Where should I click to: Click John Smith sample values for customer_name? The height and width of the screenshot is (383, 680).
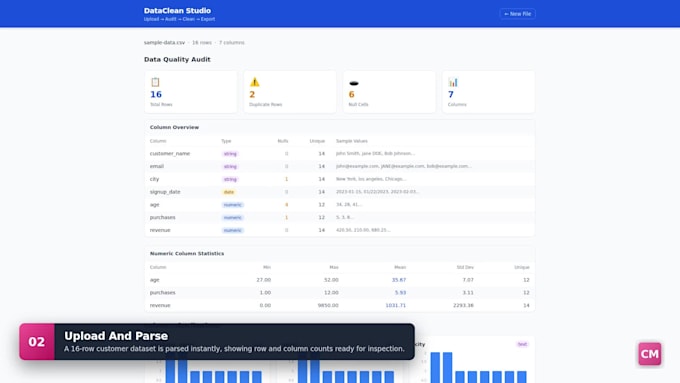click(376, 154)
